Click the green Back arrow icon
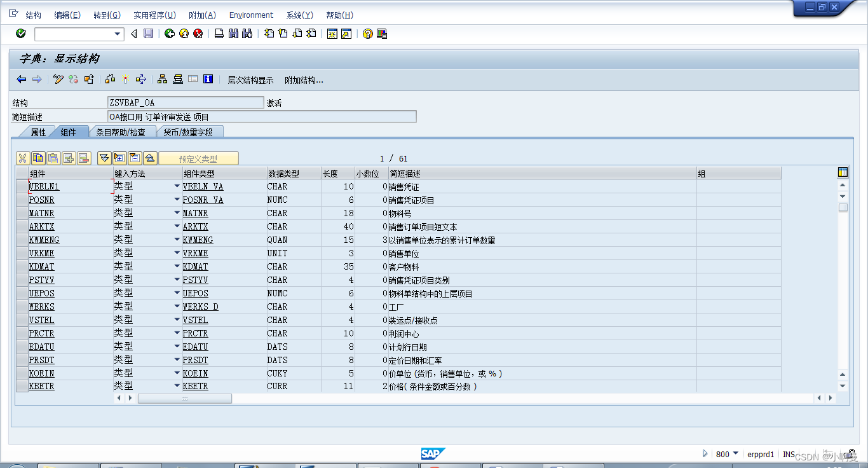The image size is (868, 468). (x=170, y=34)
